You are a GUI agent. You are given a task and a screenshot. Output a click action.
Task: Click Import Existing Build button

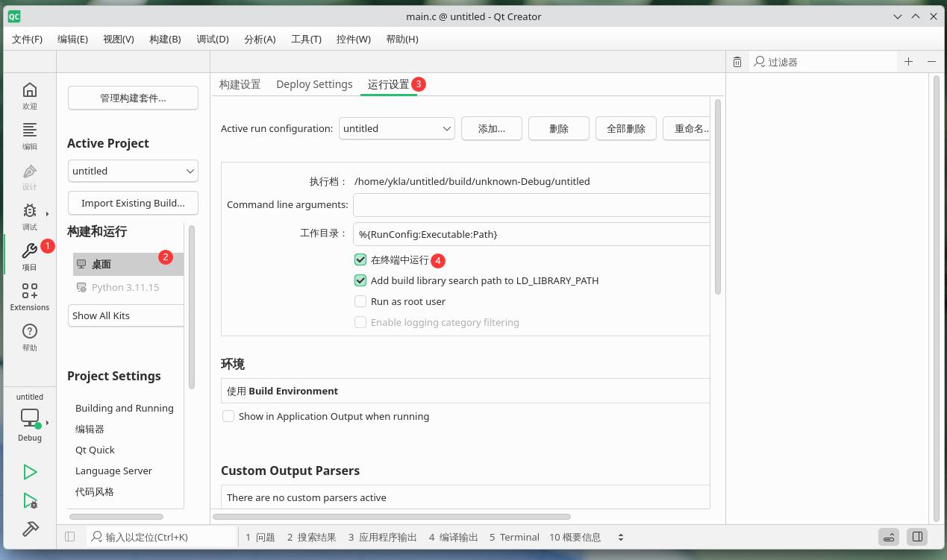pos(133,203)
